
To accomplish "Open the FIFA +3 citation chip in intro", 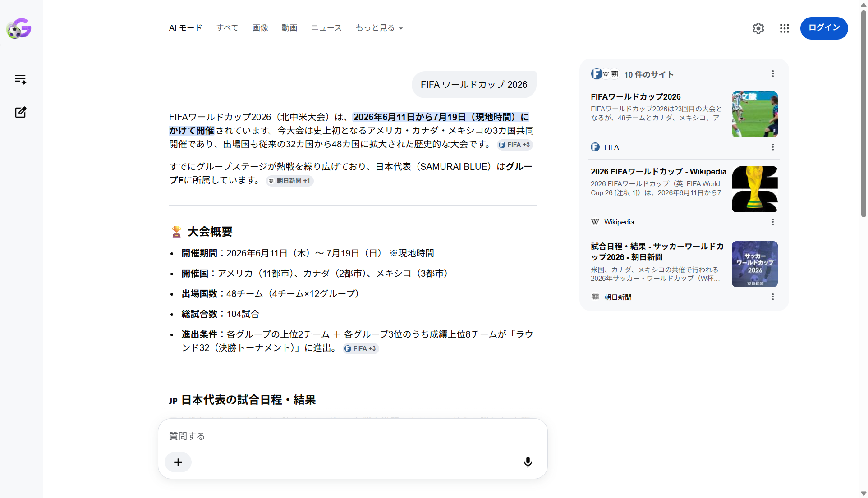I will (514, 145).
